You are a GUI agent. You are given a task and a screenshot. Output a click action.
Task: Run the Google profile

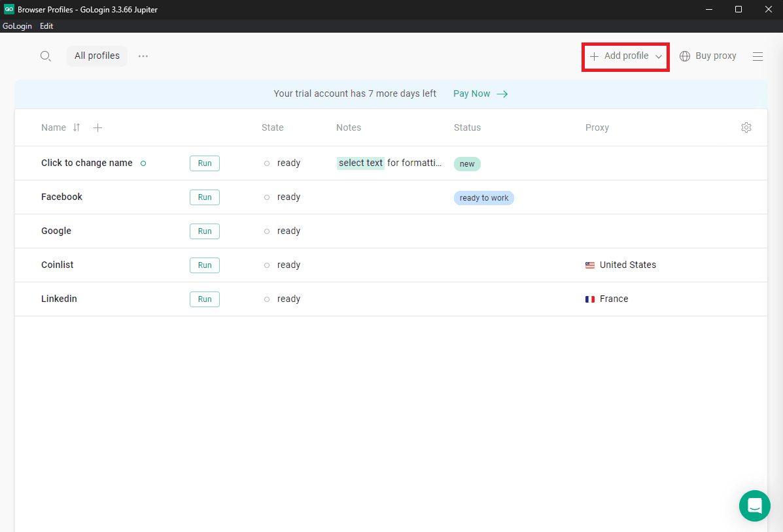pos(205,231)
